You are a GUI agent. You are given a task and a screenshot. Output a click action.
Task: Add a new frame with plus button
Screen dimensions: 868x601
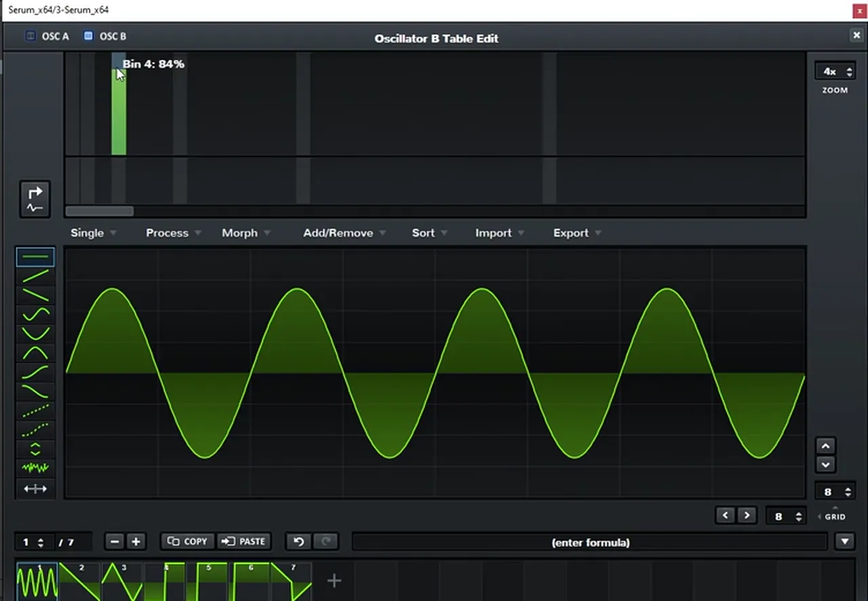(x=136, y=541)
